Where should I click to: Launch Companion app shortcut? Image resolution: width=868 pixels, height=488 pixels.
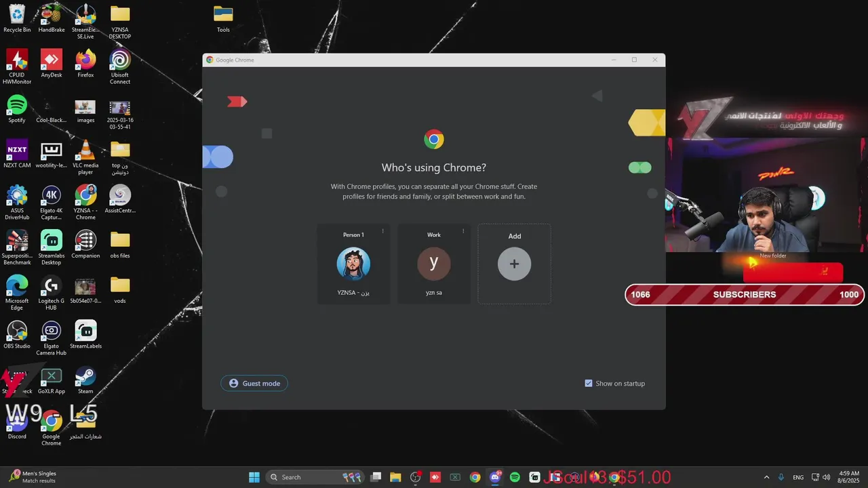pyautogui.click(x=85, y=244)
